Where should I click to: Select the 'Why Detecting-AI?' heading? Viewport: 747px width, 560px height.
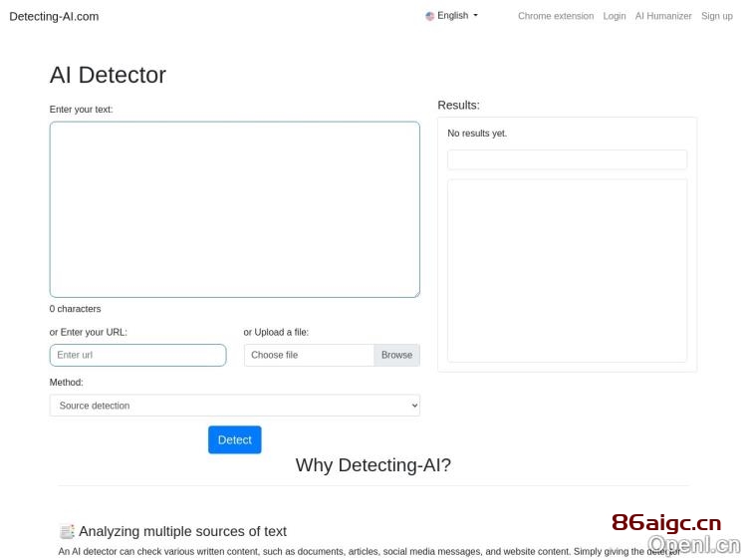click(373, 465)
